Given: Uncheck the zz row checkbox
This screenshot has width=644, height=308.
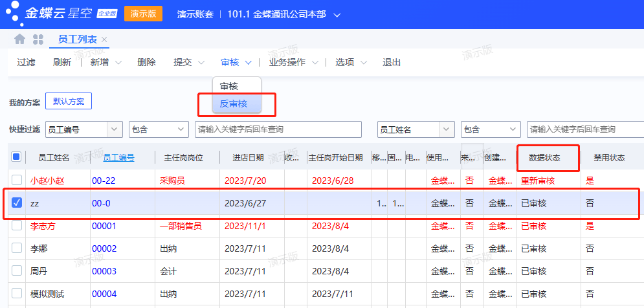Looking at the screenshot, I should coord(16,203).
